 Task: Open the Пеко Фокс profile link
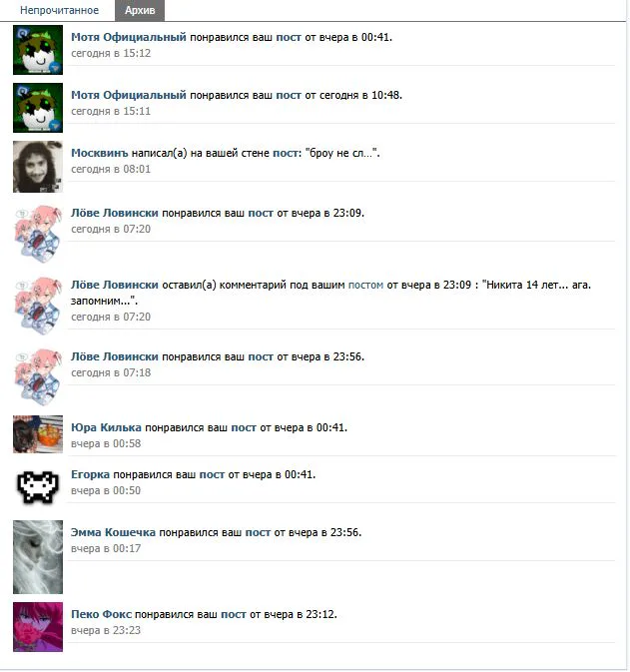pyautogui.click(x=101, y=614)
